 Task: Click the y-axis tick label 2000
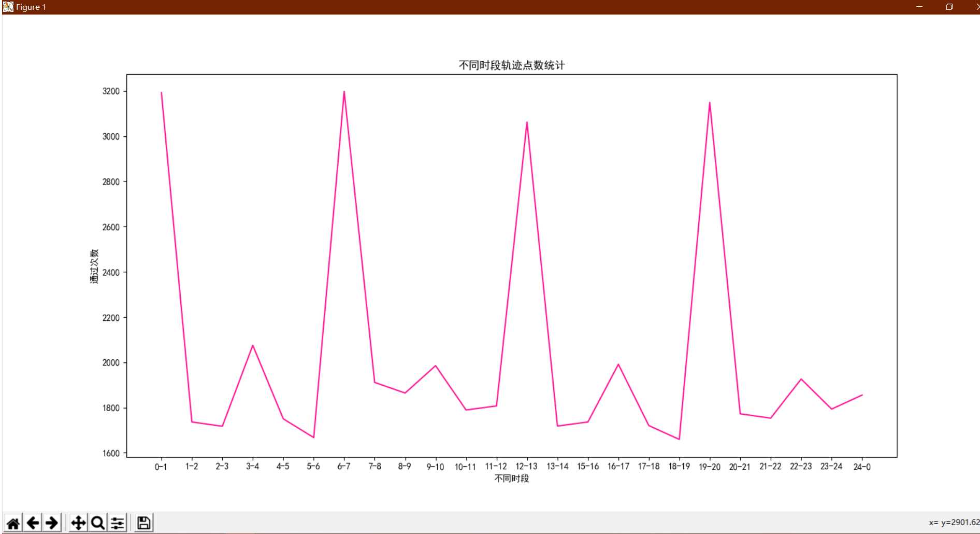pyautogui.click(x=111, y=363)
